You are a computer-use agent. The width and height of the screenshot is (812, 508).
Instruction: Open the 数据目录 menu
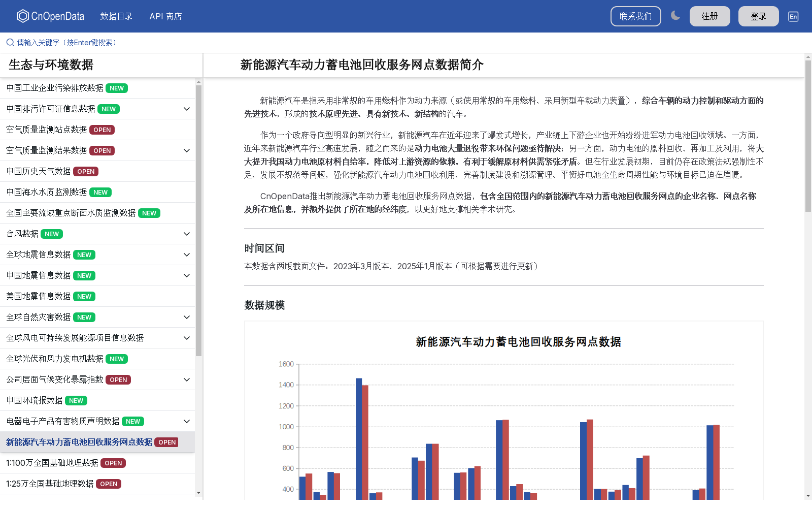[x=116, y=16]
